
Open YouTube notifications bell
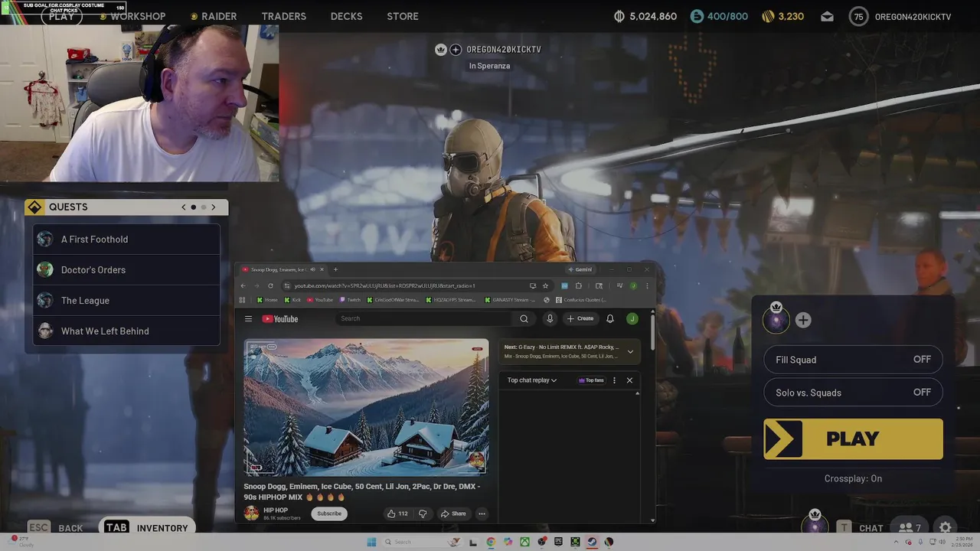tap(610, 318)
